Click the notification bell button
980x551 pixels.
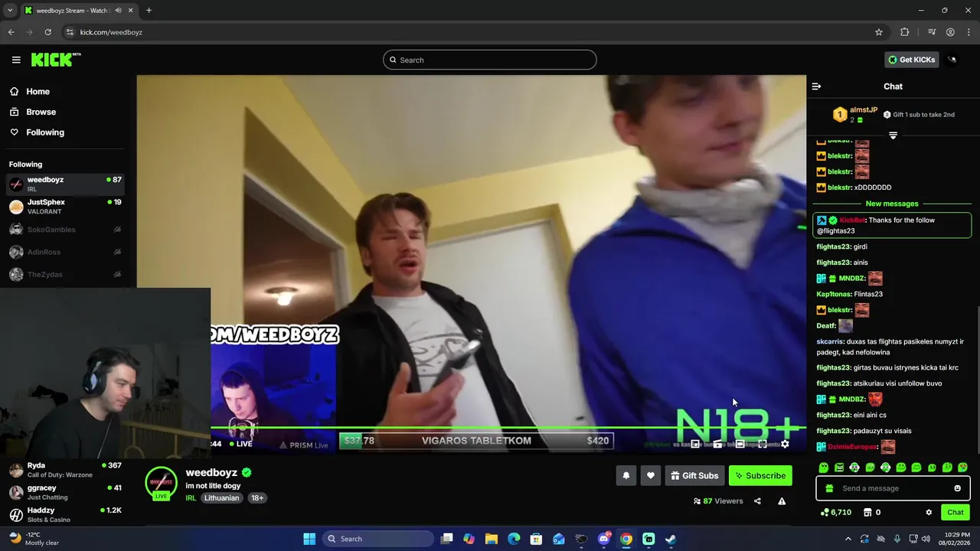click(626, 476)
